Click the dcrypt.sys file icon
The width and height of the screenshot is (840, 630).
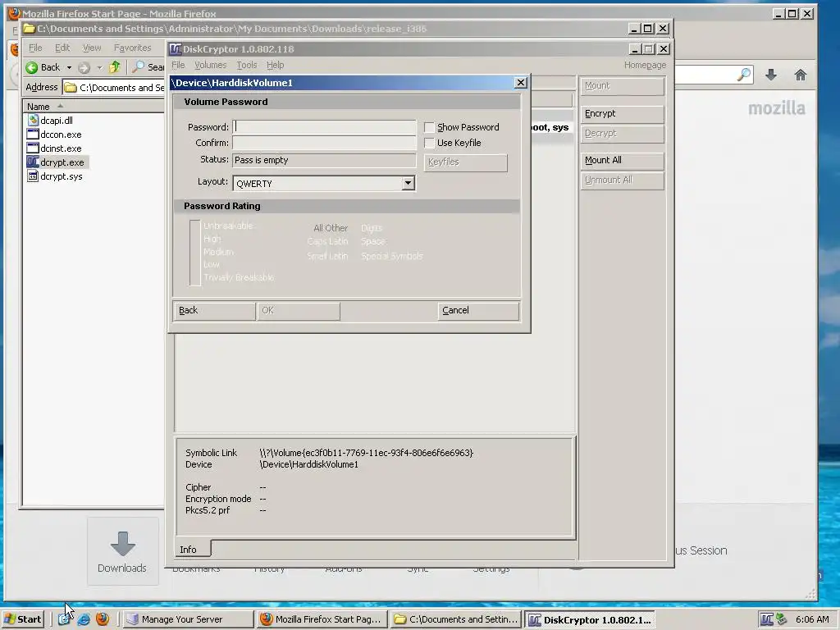point(33,176)
